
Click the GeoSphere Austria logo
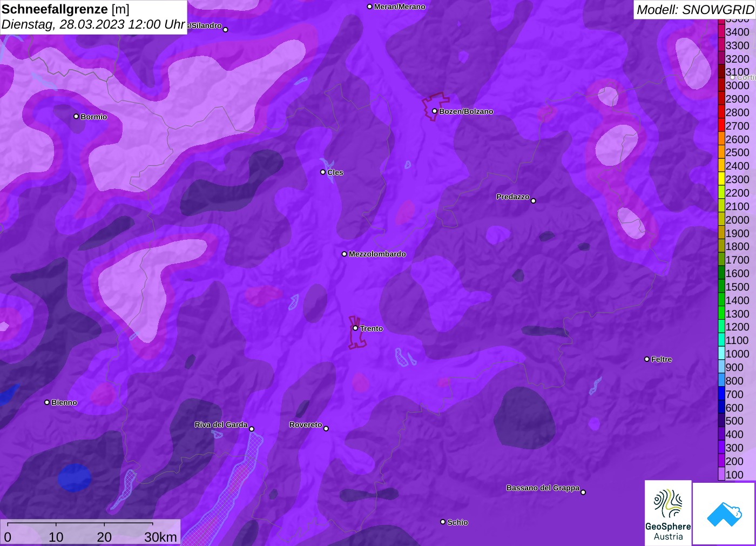[668, 513]
